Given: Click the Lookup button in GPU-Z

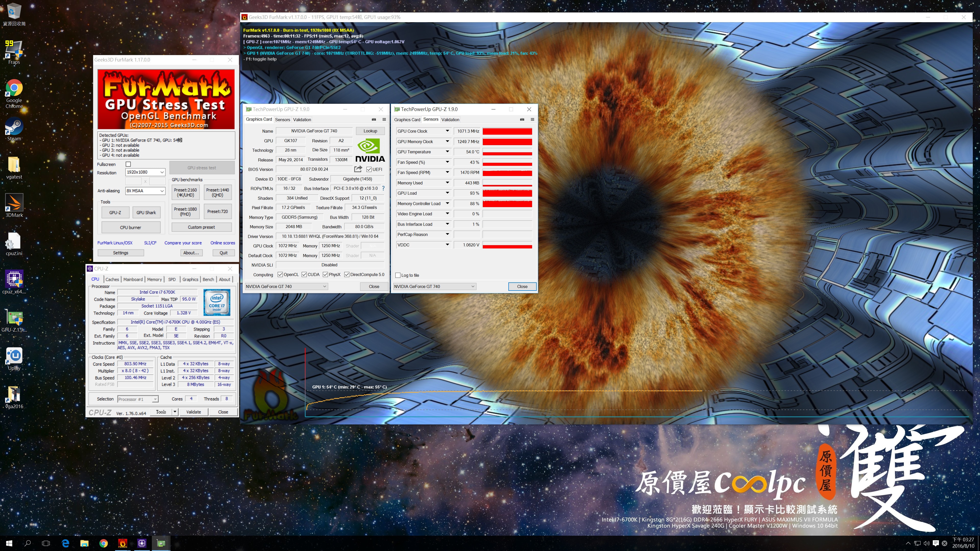Looking at the screenshot, I should [x=370, y=131].
